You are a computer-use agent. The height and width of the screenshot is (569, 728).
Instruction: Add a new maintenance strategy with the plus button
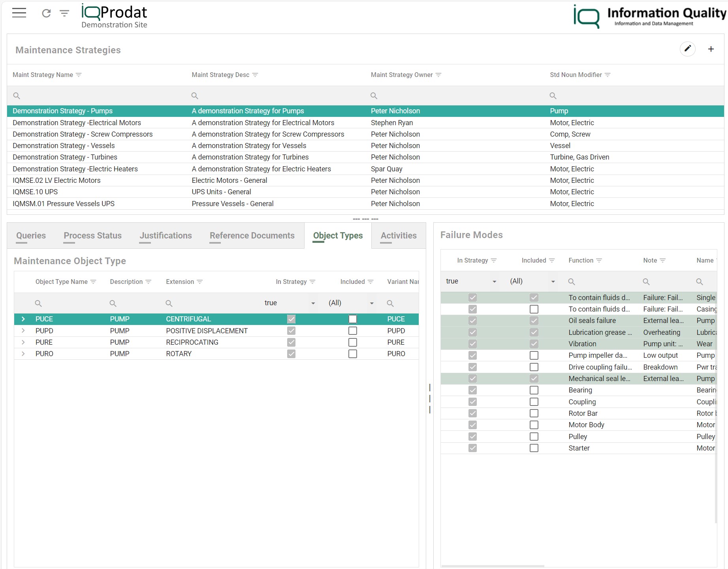[x=711, y=49]
